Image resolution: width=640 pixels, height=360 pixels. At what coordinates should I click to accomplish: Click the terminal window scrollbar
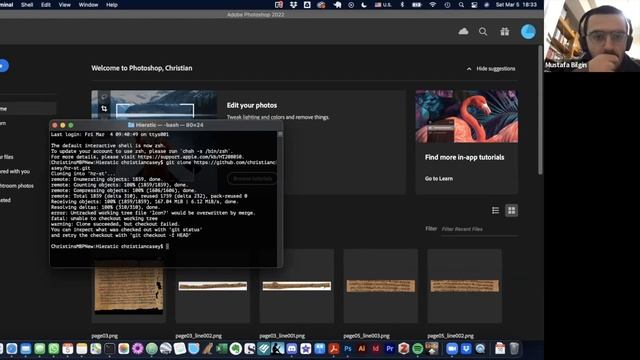click(x=280, y=199)
